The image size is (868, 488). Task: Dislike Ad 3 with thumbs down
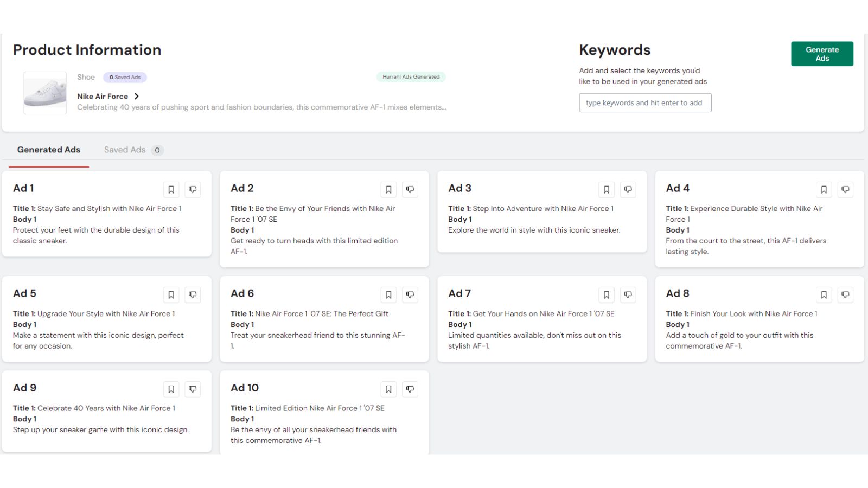(x=628, y=189)
